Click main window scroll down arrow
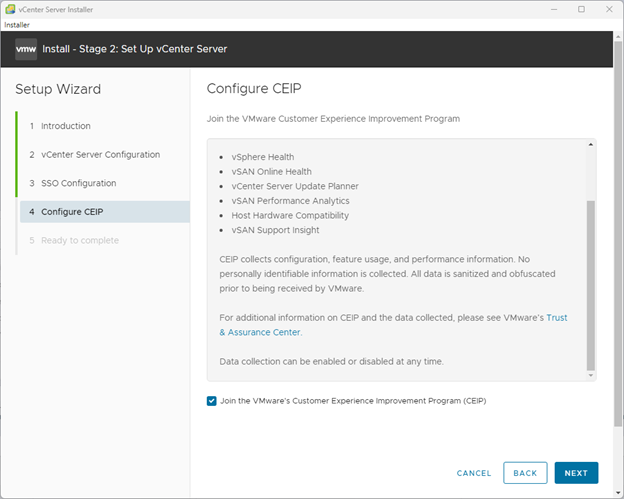 618,493
